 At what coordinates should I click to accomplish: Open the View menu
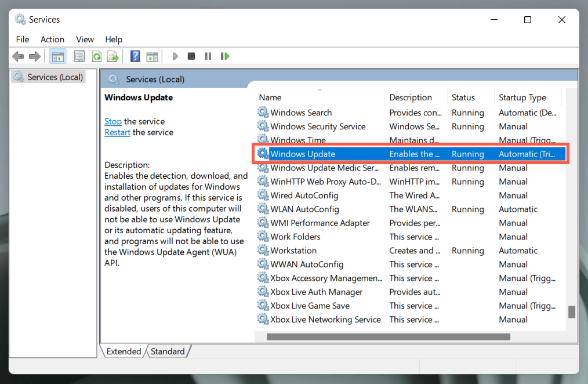pyautogui.click(x=85, y=39)
